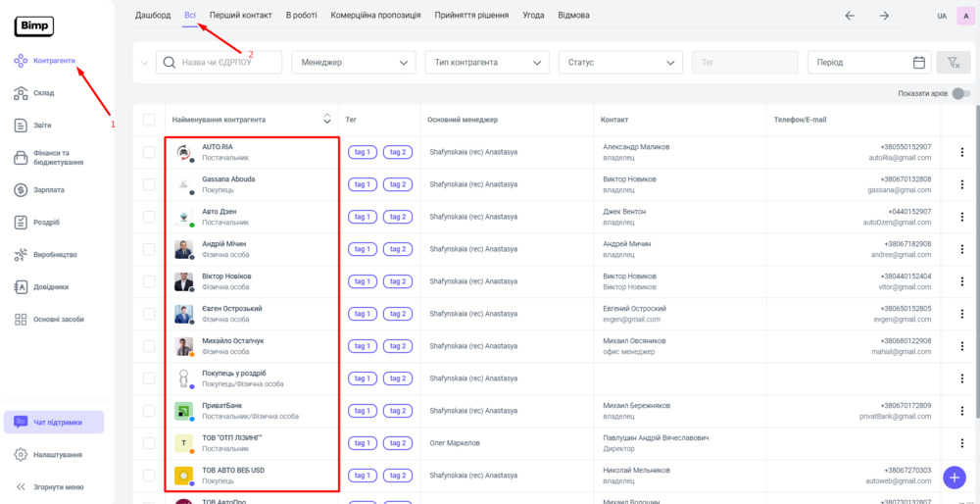Viewport: 980px width, 504px height.
Task: Open three-dot menu for AUTO.RIA row
Action: click(x=961, y=152)
